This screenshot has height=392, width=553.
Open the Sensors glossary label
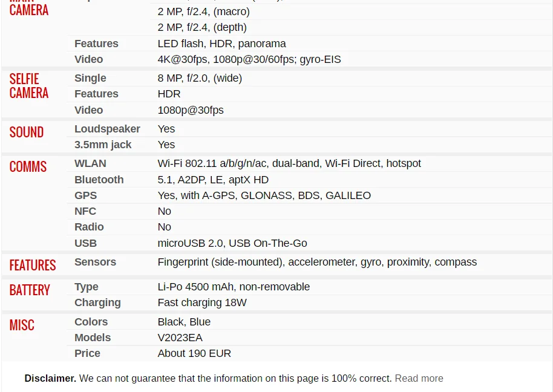(95, 262)
